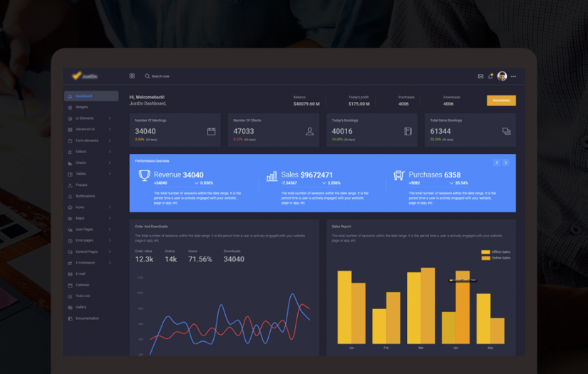Open Popups in the sidebar
Viewport: 588px width, 374px height.
tap(81, 185)
